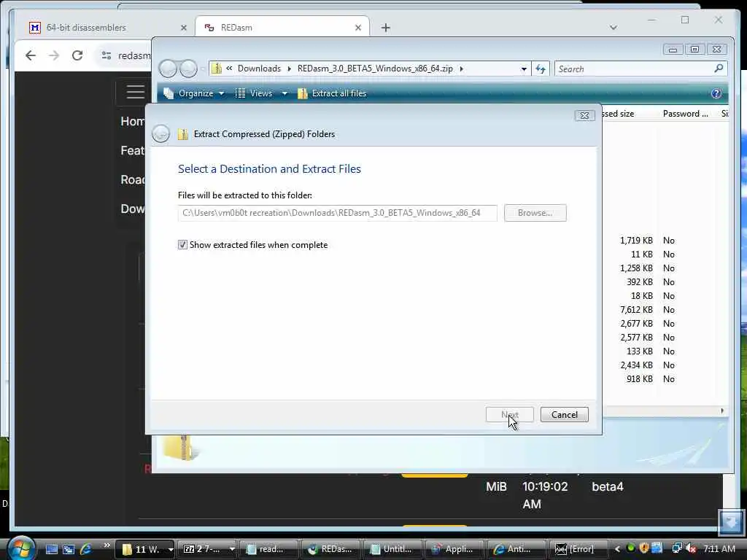The image size is (747, 560).
Task: Open a new browser tab
Action: click(385, 28)
